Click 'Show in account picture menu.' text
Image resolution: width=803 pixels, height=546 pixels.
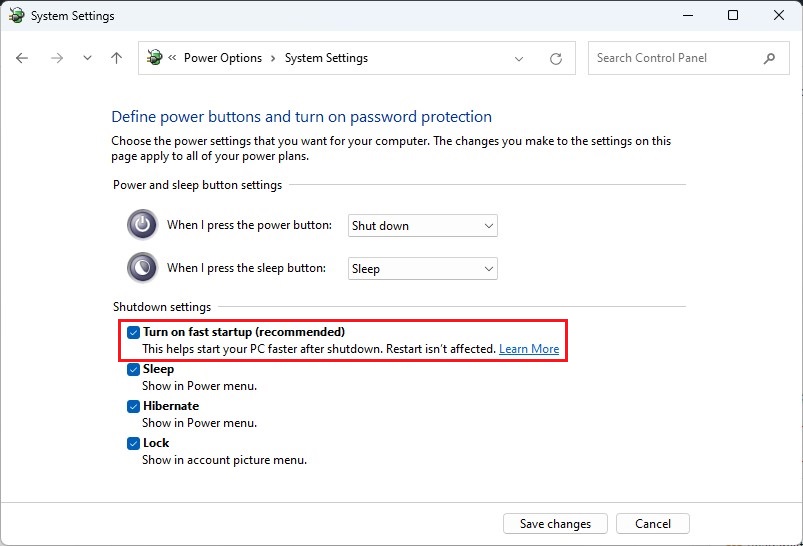click(x=224, y=460)
